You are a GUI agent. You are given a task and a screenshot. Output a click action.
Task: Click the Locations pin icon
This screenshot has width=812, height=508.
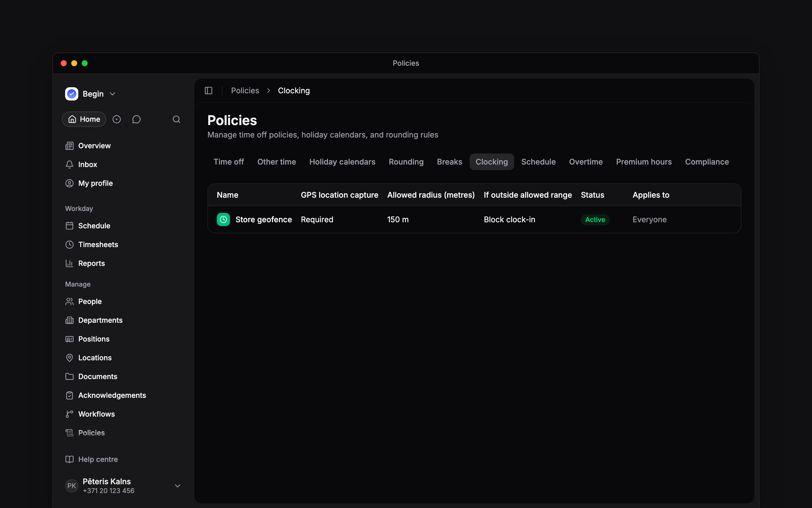click(x=70, y=358)
